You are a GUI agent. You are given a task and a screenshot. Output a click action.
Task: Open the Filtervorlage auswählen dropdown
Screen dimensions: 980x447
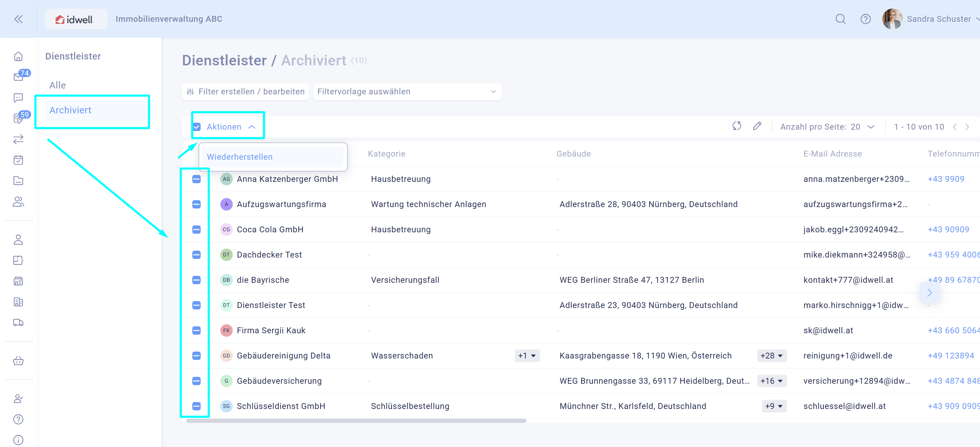[x=407, y=92]
